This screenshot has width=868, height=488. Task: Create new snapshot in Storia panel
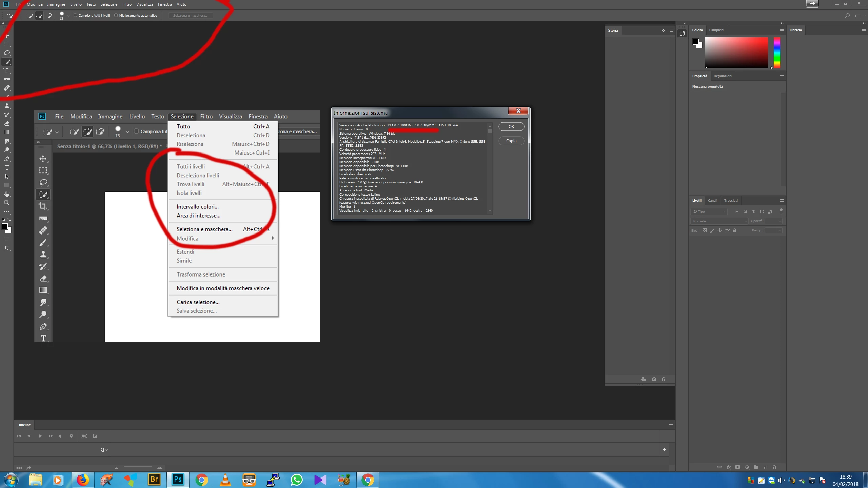tap(654, 379)
